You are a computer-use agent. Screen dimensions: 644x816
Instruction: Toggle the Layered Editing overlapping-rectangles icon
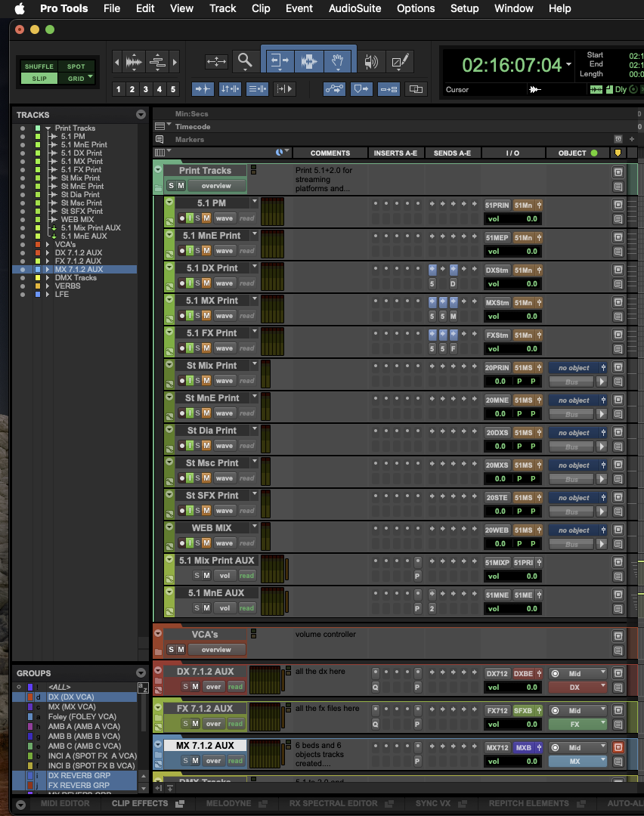pyautogui.click(x=416, y=89)
